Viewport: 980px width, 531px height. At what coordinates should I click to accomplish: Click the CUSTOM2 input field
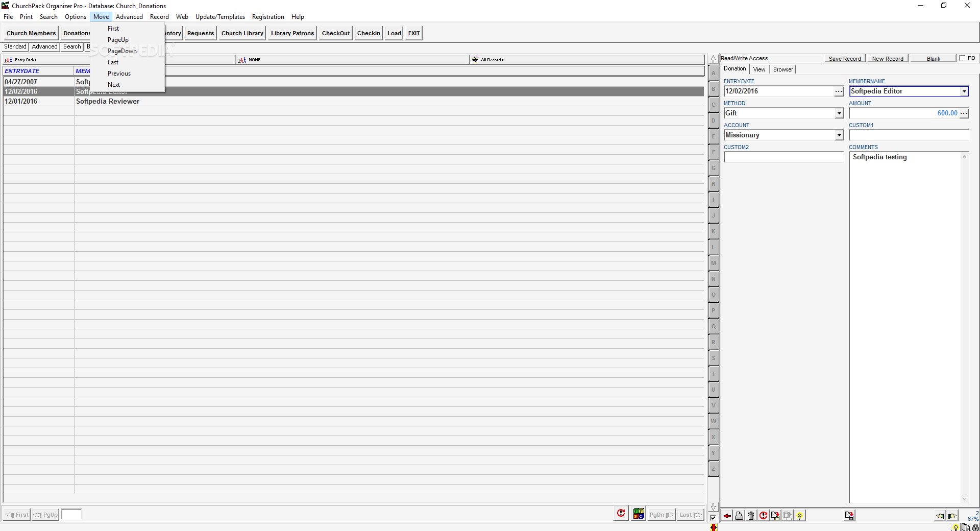(783, 157)
